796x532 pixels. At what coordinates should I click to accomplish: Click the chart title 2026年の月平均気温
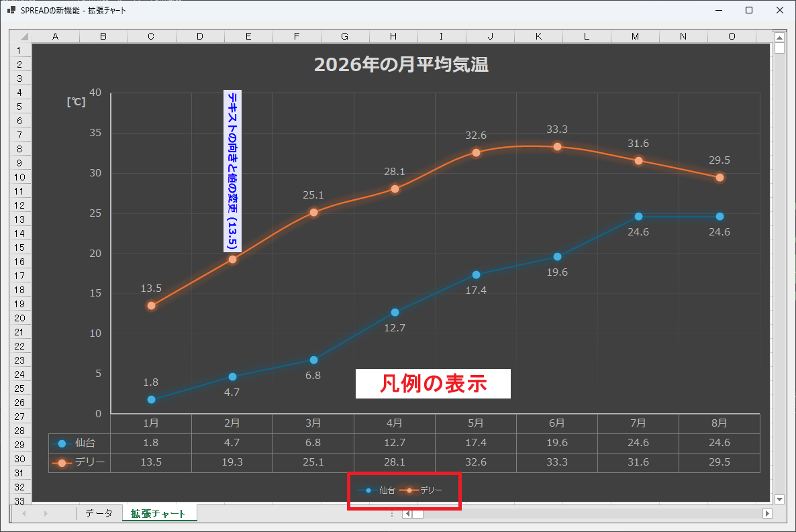(x=401, y=64)
